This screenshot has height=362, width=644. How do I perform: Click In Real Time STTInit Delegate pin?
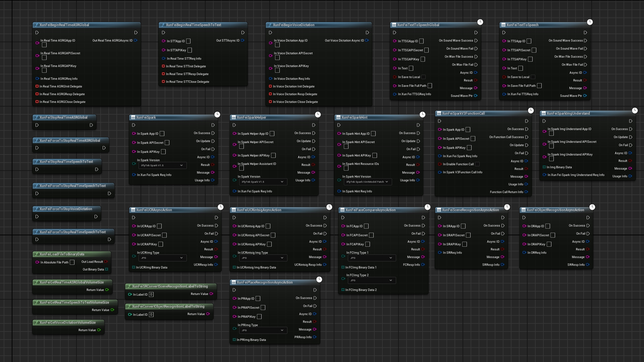[163, 66]
